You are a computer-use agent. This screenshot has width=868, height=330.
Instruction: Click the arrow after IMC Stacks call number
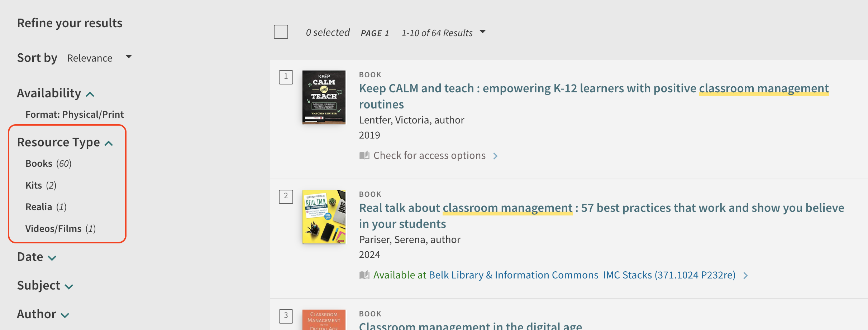(x=745, y=276)
